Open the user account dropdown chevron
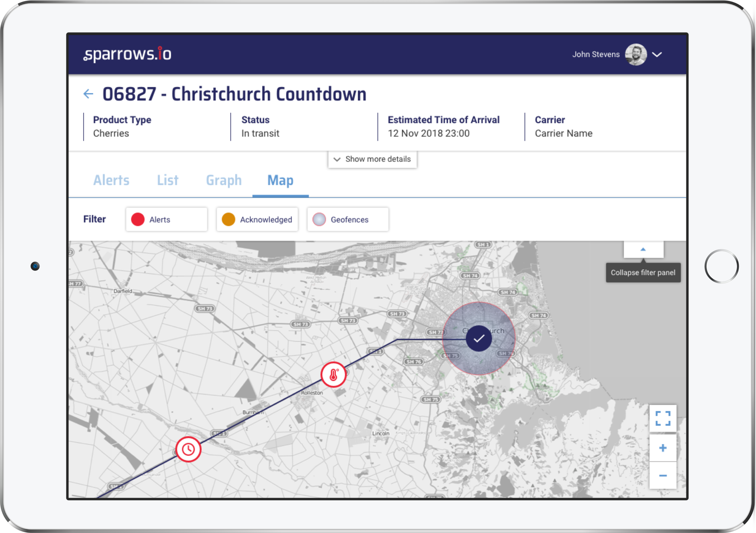 coord(657,55)
